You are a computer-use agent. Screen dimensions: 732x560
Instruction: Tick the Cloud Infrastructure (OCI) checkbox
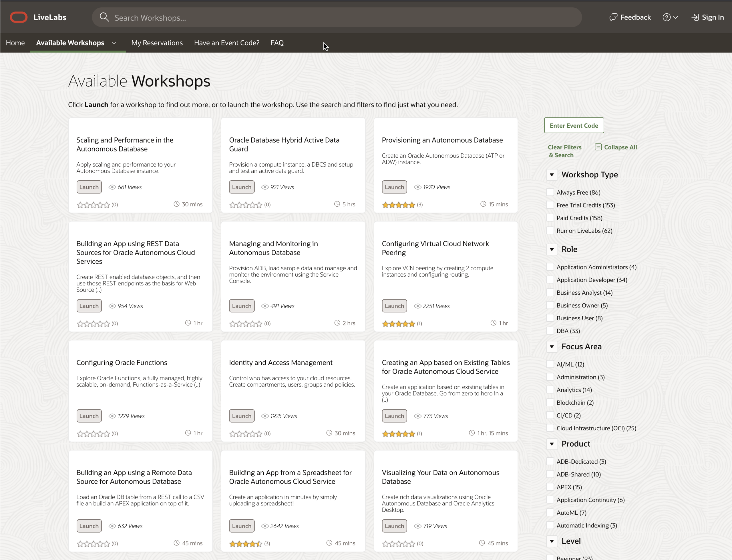[550, 428]
